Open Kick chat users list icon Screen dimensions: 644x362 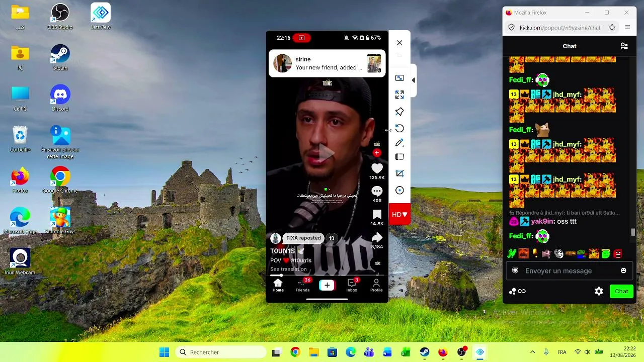point(624,46)
